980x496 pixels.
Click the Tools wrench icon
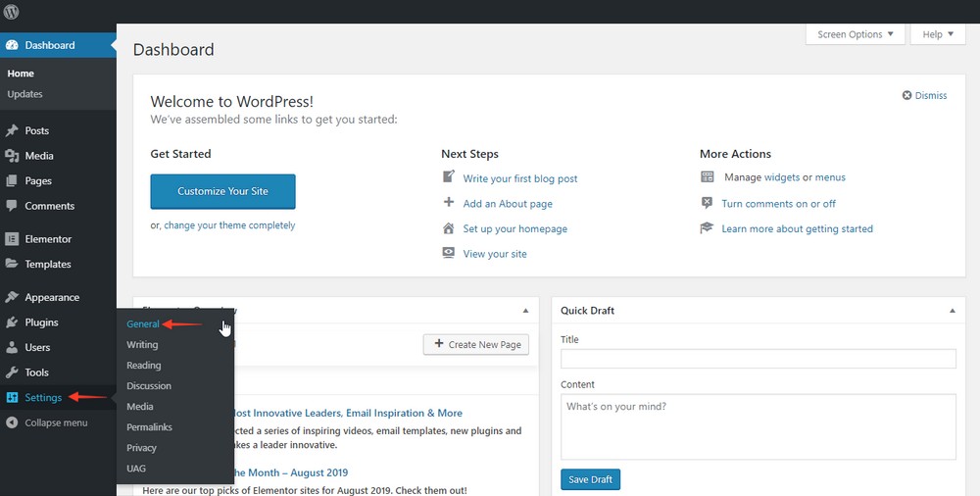(x=11, y=372)
